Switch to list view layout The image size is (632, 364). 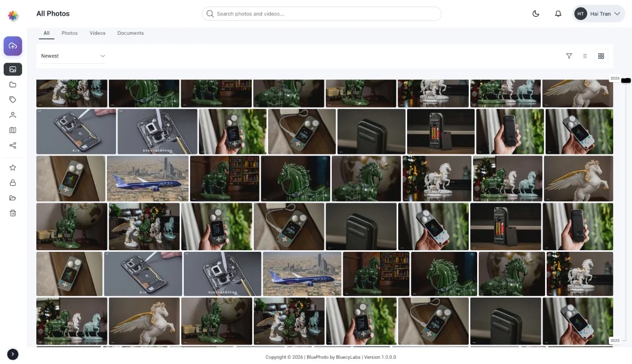point(585,56)
